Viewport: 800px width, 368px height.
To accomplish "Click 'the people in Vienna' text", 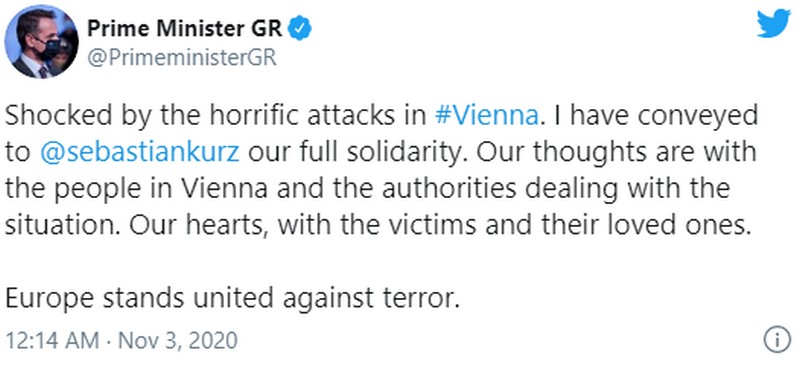I will tap(137, 189).
